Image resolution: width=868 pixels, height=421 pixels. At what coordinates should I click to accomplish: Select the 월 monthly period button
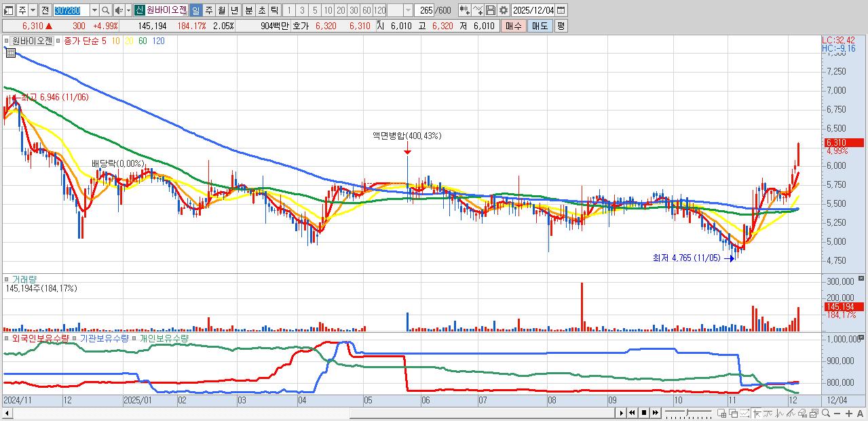coord(221,10)
